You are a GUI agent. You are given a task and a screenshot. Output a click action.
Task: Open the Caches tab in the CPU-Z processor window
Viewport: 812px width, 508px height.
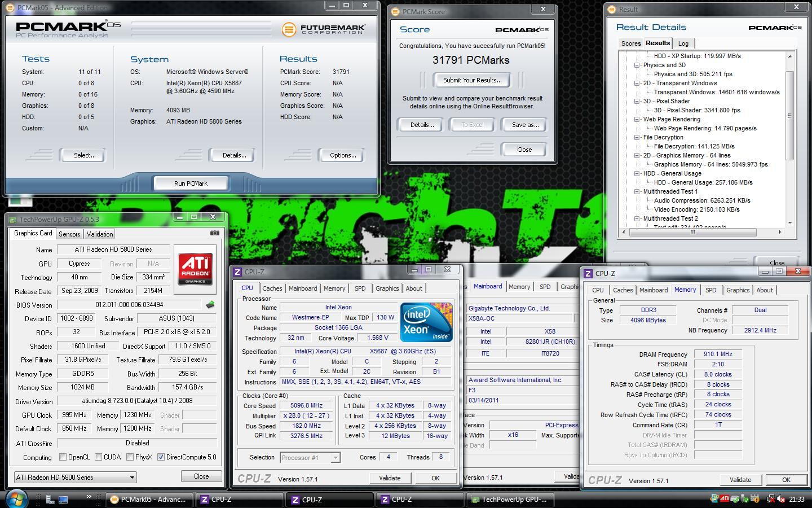[x=272, y=288]
